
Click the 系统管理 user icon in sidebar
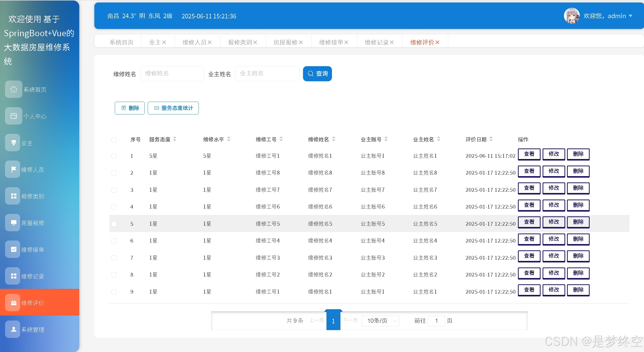(x=14, y=329)
